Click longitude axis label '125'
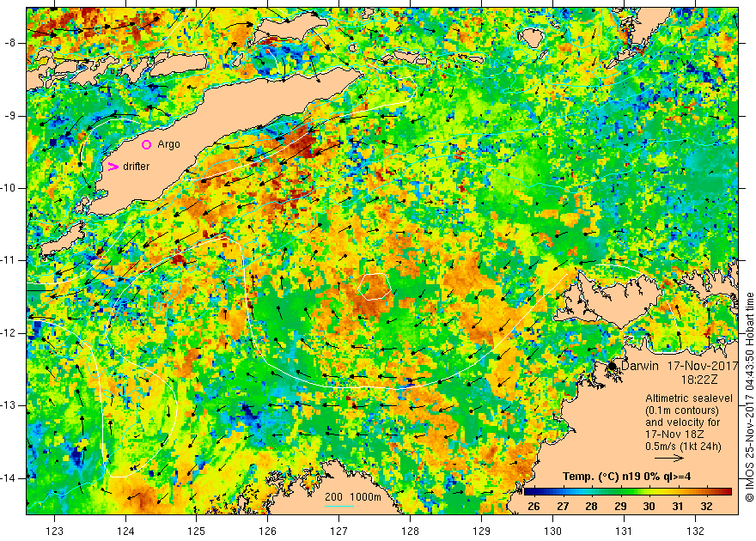This screenshot has width=756, height=541. coord(196,532)
